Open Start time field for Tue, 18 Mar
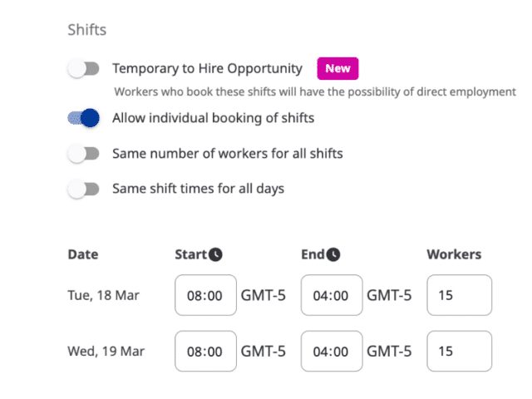Image resolution: width=532 pixels, height=399 pixels. pyautogui.click(x=206, y=295)
